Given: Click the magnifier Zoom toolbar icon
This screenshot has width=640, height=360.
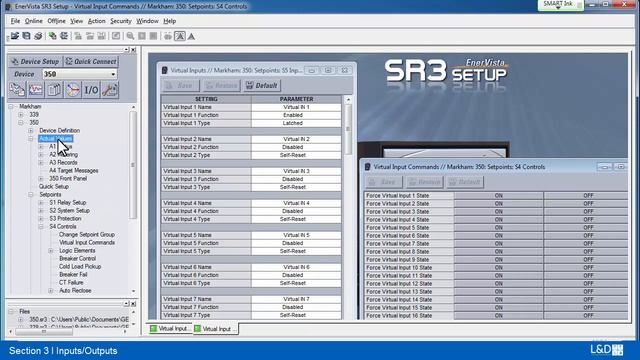Looking at the screenshot, I should (130, 36).
